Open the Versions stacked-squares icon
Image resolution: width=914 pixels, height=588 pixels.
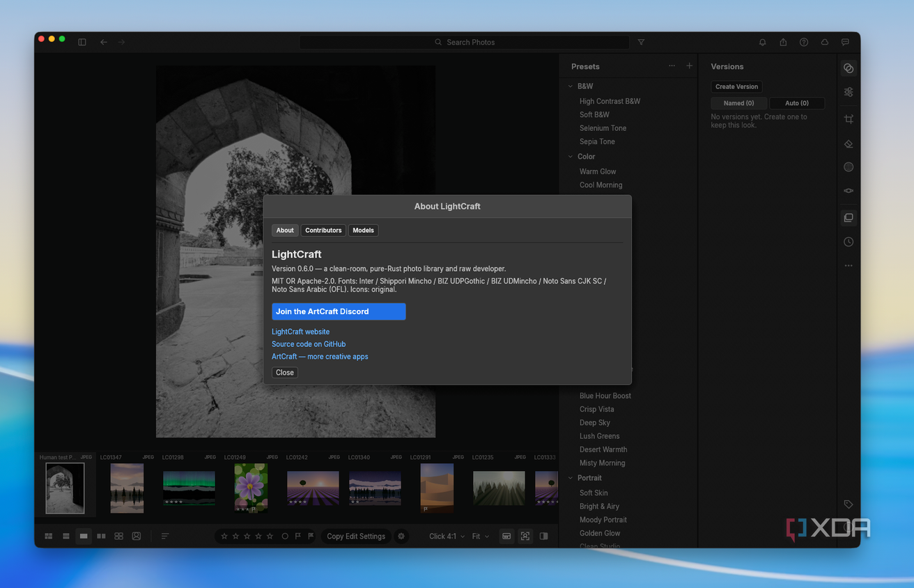[x=849, y=218]
